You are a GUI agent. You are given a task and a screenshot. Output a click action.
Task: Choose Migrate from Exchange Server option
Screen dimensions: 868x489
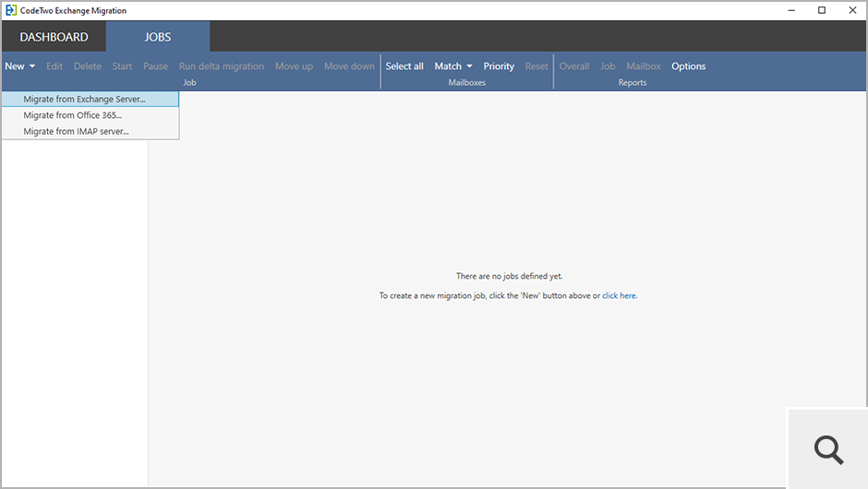click(85, 99)
